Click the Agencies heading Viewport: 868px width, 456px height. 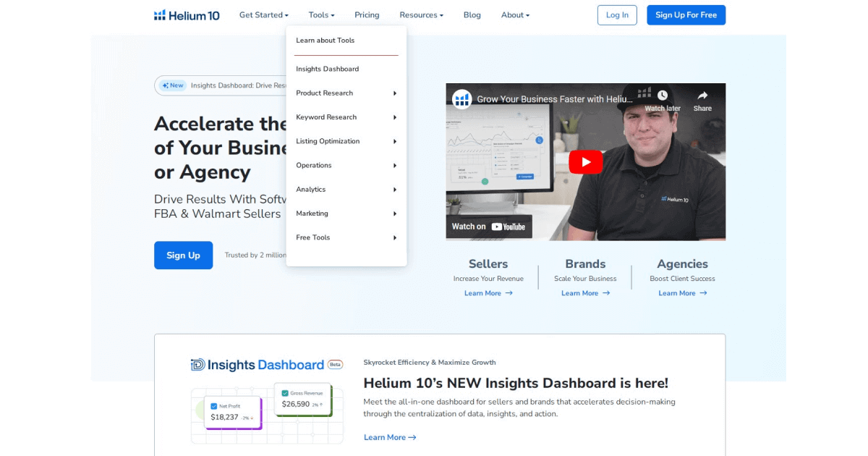[682, 264]
